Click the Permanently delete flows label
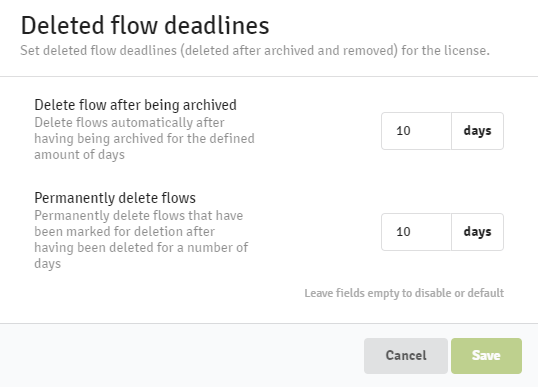538x387 pixels. pyautogui.click(x=115, y=198)
